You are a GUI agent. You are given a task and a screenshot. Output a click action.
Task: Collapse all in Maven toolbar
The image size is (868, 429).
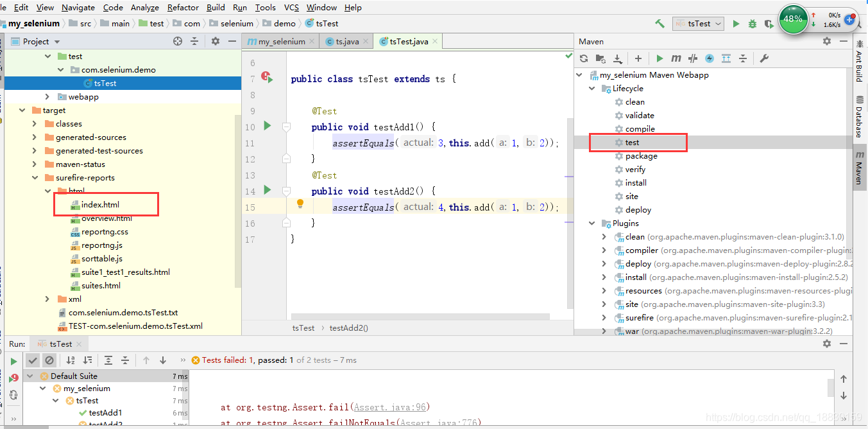click(x=743, y=58)
